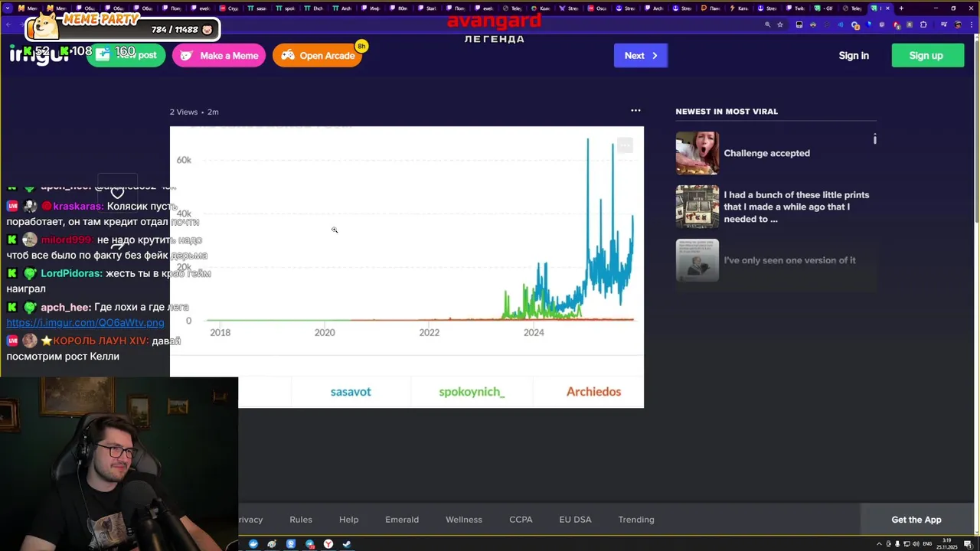Open Steam from the taskbar
This screenshot has height=551, width=980.
click(347, 544)
